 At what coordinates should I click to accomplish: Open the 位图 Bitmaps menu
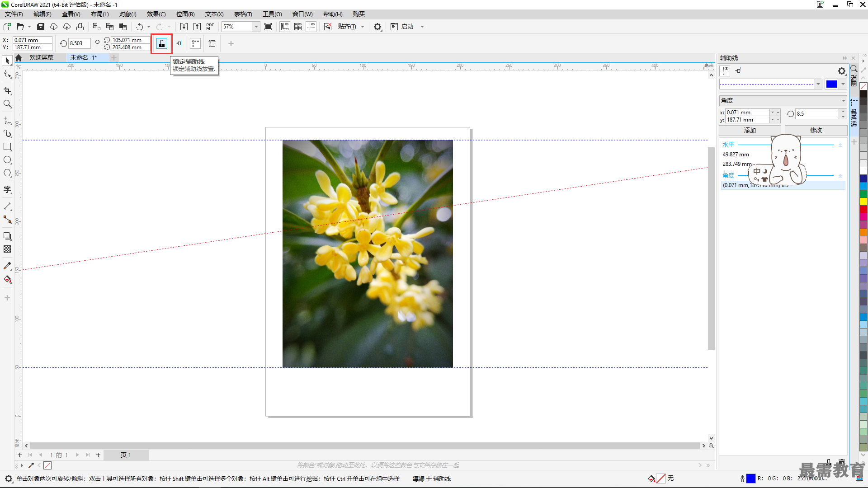coord(185,14)
